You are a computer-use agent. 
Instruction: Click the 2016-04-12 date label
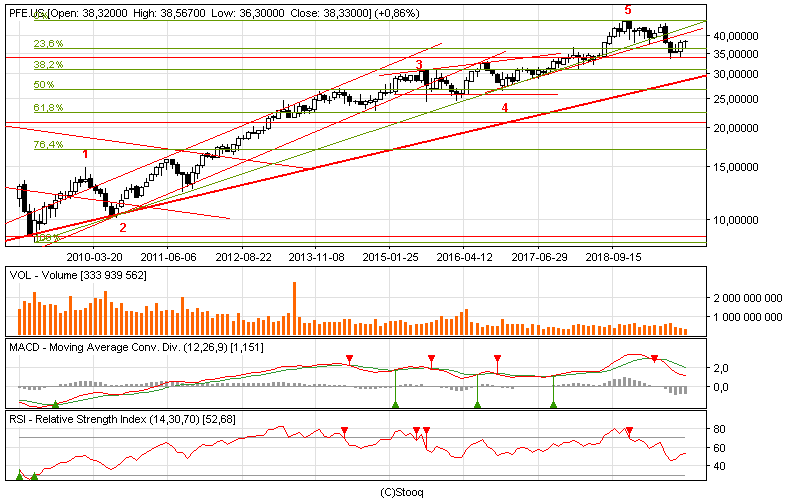pyautogui.click(x=464, y=257)
